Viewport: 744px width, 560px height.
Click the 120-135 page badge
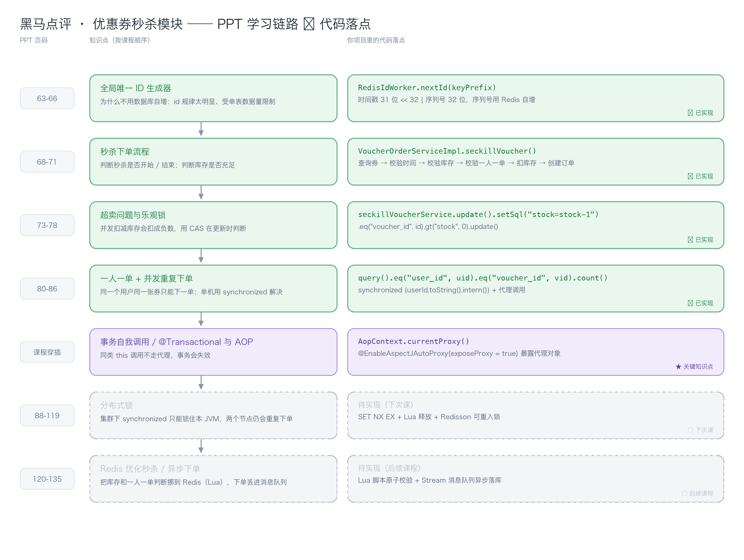[47, 479]
